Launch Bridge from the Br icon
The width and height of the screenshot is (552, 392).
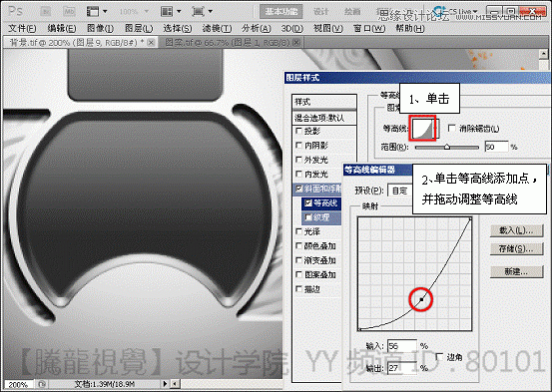coord(45,11)
